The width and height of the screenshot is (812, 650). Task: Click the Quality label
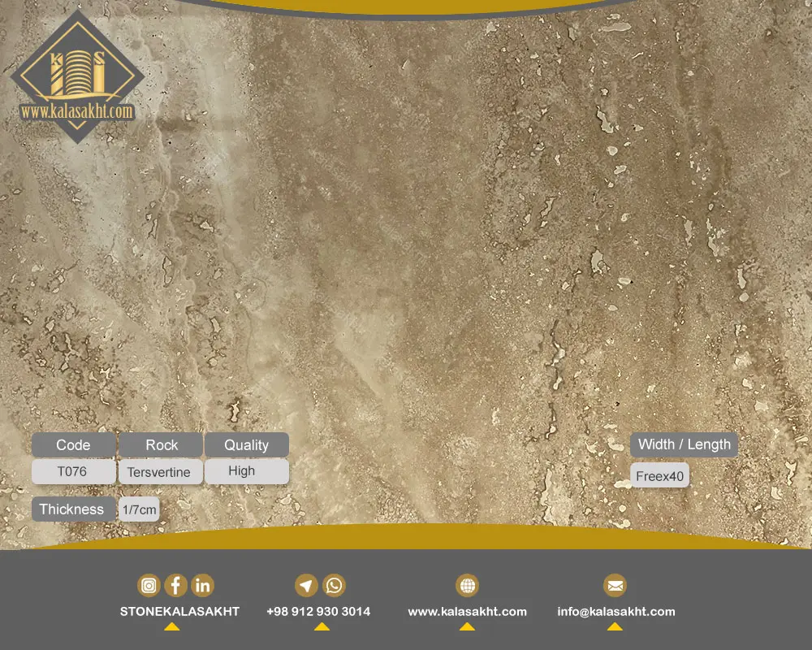247,445
